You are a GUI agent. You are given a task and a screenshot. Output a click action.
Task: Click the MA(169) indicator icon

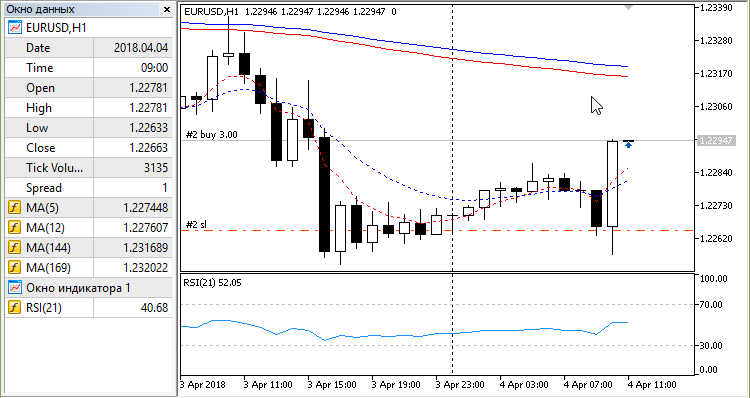pos(15,267)
